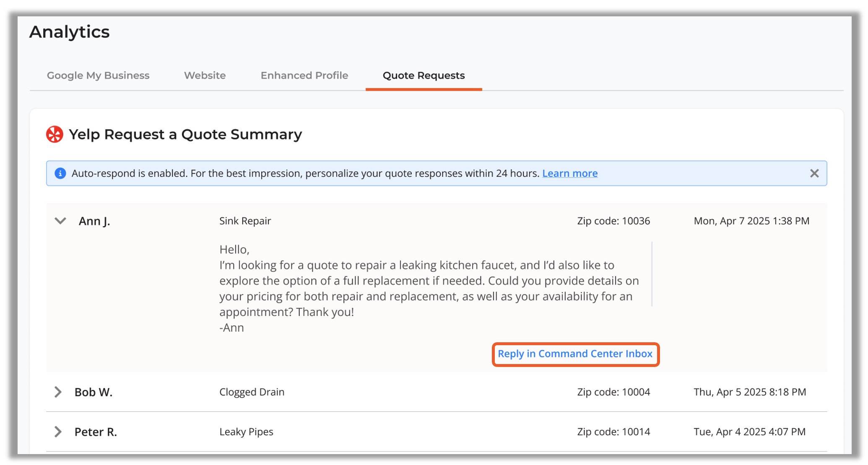Open the Website tab
This screenshot has width=868, height=465.
coord(205,75)
